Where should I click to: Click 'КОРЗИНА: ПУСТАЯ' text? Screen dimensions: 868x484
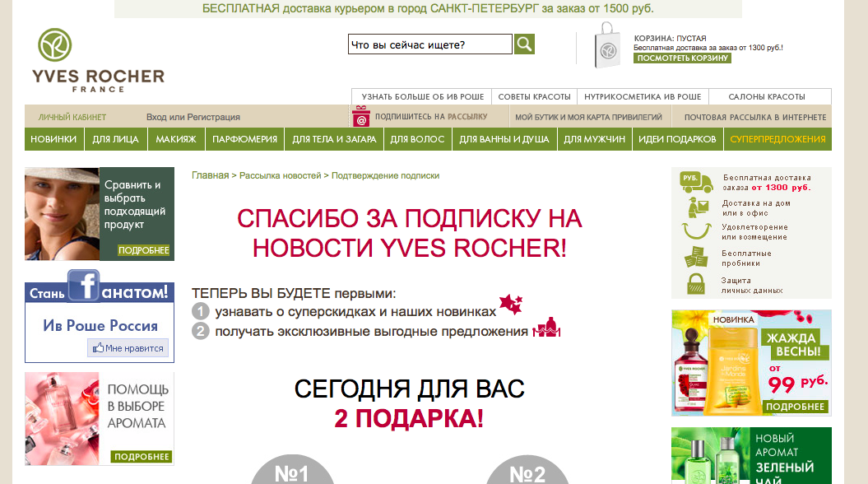pos(670,38)
